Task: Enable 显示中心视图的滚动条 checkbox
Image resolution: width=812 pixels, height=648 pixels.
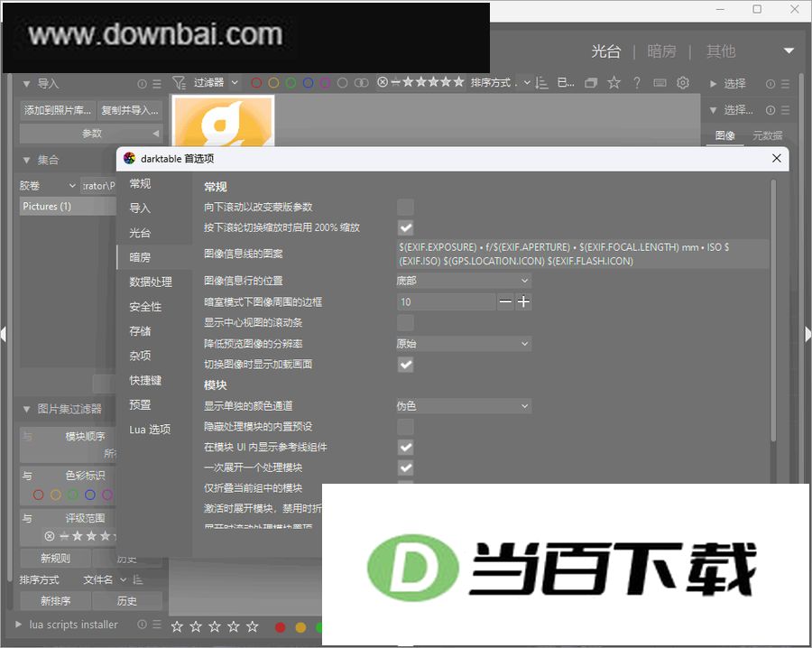Action: (405, 323)
